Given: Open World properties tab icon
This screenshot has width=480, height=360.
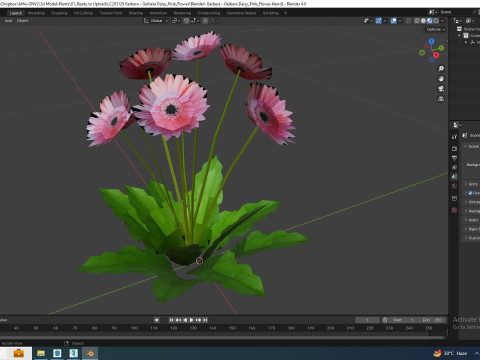Looking at the screenshot, I should click(x=454, y=186).
